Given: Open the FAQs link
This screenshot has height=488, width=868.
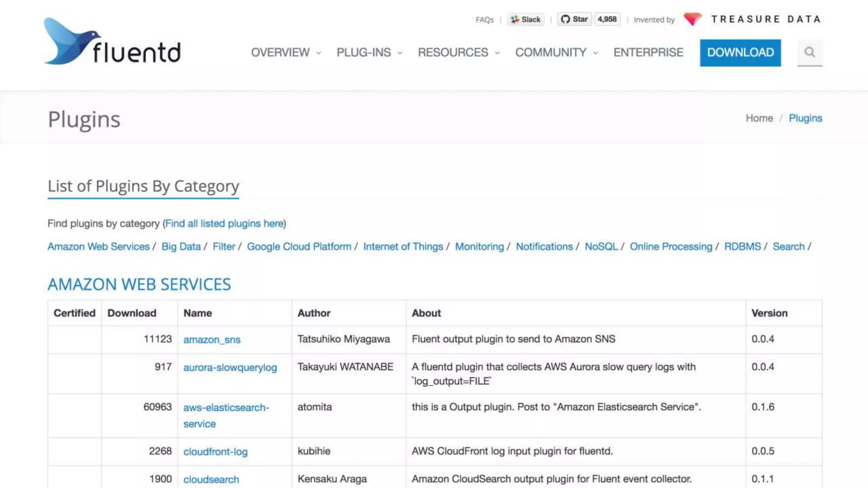Looking at the screenshot, I should 484,20.
